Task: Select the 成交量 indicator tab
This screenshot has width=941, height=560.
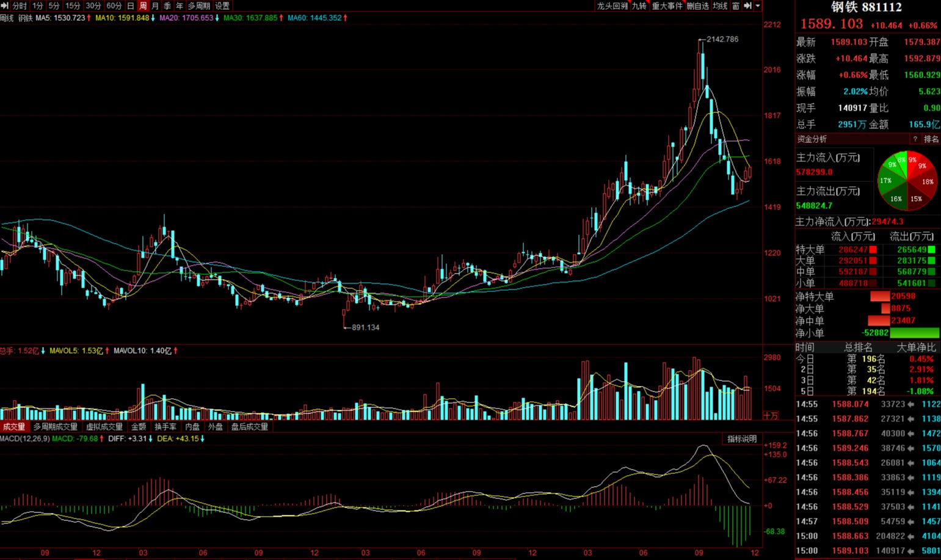Action: (x=14, y=427)
